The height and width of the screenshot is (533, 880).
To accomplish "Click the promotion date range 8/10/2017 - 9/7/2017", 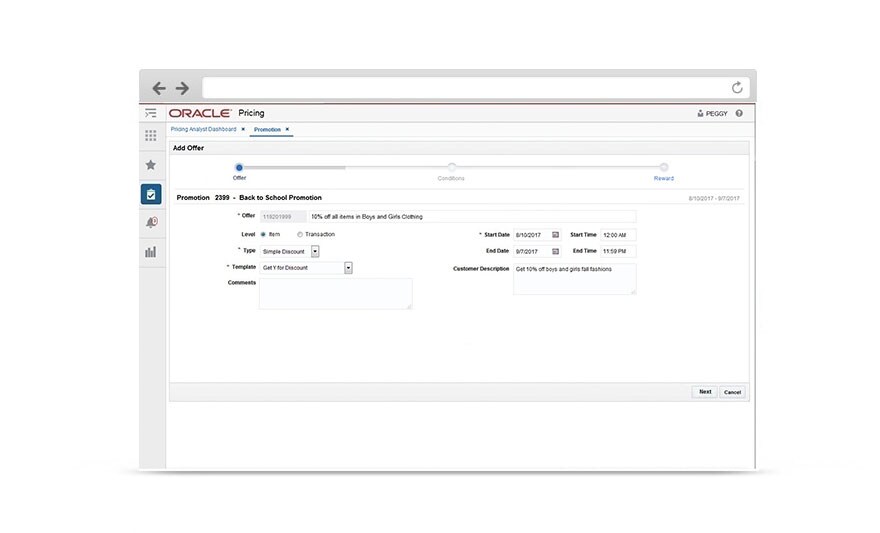I will 714,199.
